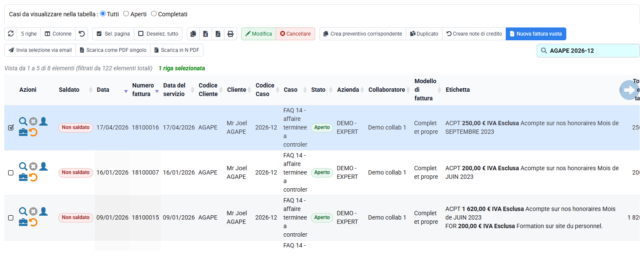Viewport: 644px width, 259px height.
Task: Click the refresh table icon
Action: [11, 34]
